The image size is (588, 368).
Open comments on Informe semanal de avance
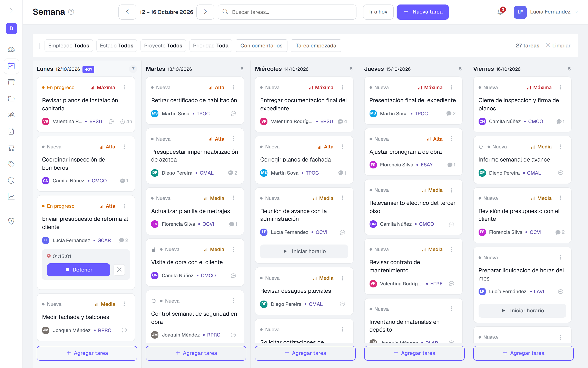click(561, 173)
